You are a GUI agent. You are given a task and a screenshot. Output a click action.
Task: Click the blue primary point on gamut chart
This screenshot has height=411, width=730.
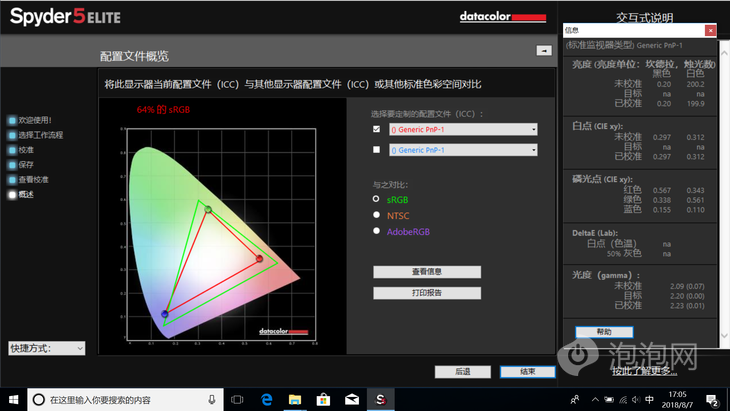tap(165, 314)
